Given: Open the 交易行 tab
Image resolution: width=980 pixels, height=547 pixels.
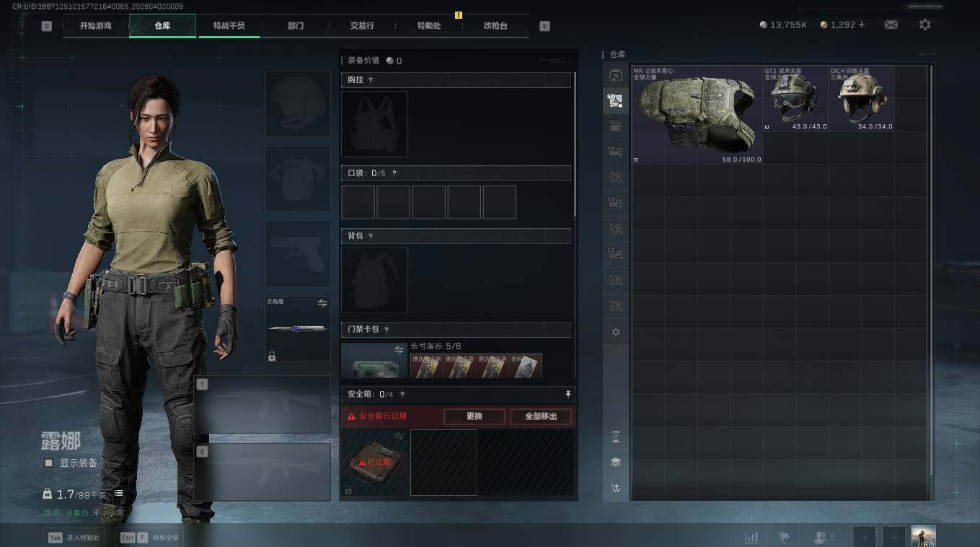Looking at the screenshot, I should pyautogui.click(x=362, y=25).
